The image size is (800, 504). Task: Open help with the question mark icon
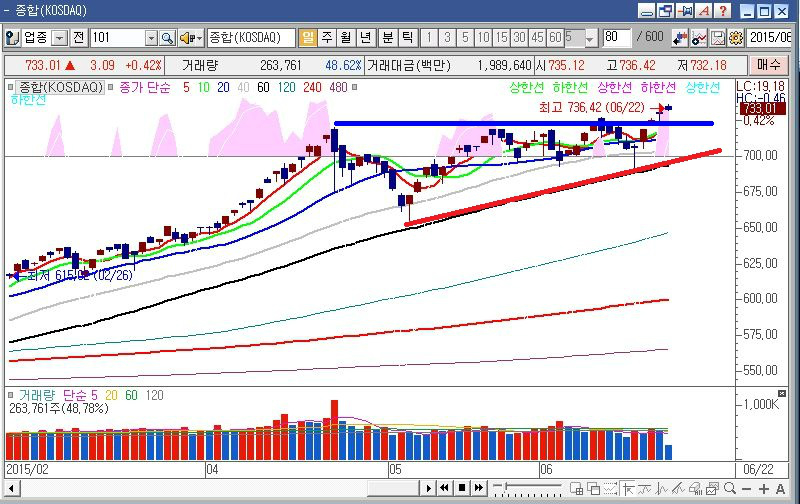coord(722,11)
